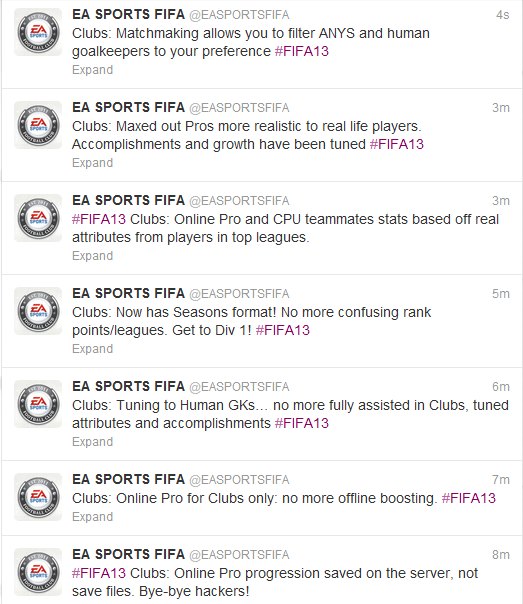The width and height of the screenshot is (523, 604).
Task: Open the 7m timestamp of the boosting tweet
Action: coord(501,480)
